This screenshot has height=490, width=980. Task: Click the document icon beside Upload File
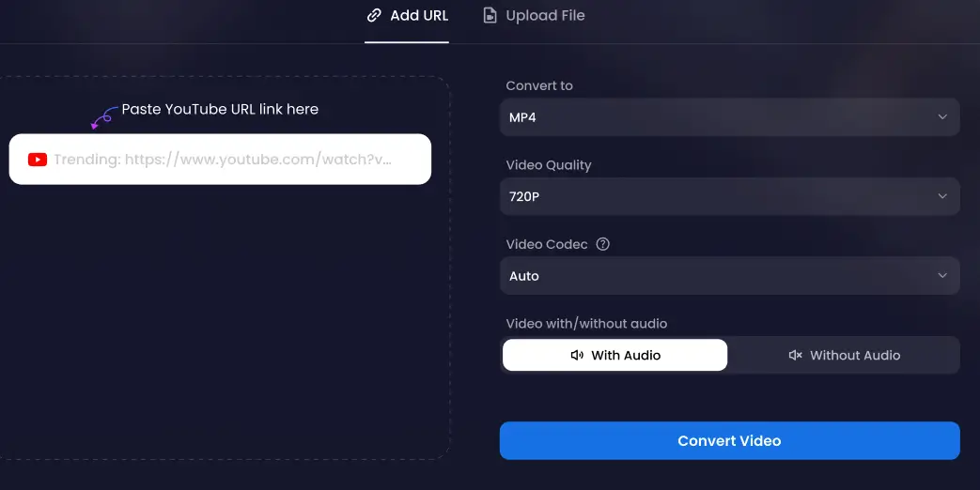click(x=490, y=15)
